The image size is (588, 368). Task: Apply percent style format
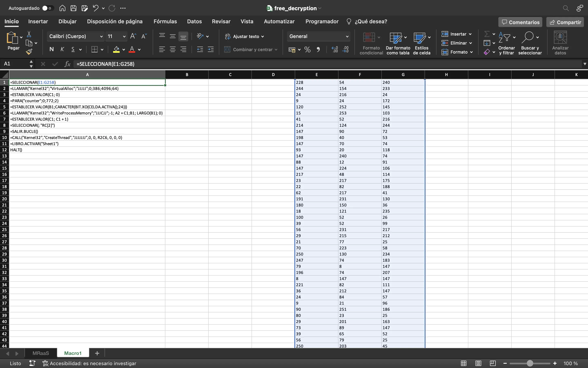[307, 50]
